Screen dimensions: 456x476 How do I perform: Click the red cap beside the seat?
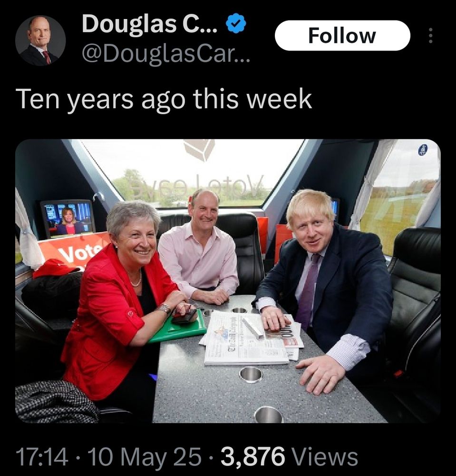click(x=53, y=268)
